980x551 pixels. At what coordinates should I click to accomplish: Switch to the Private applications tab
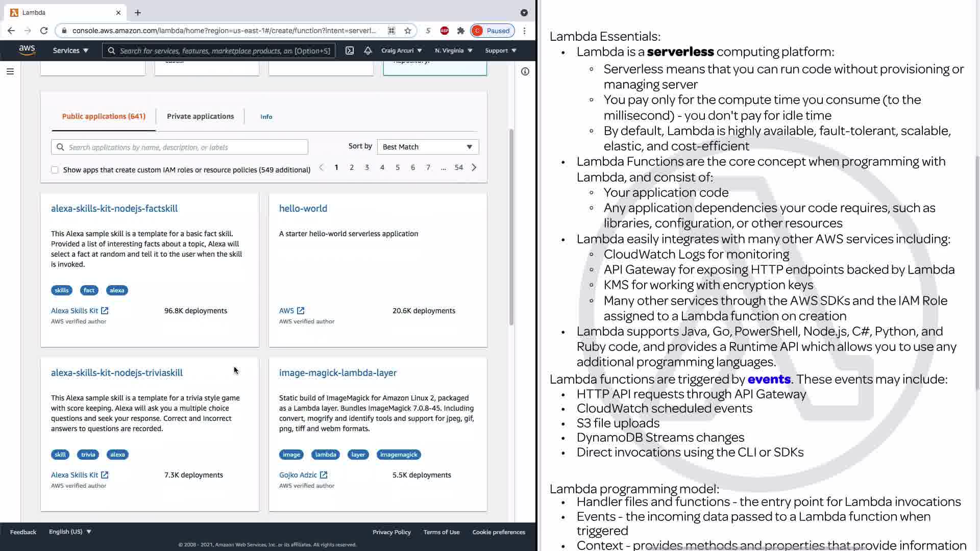coord(200,116)
